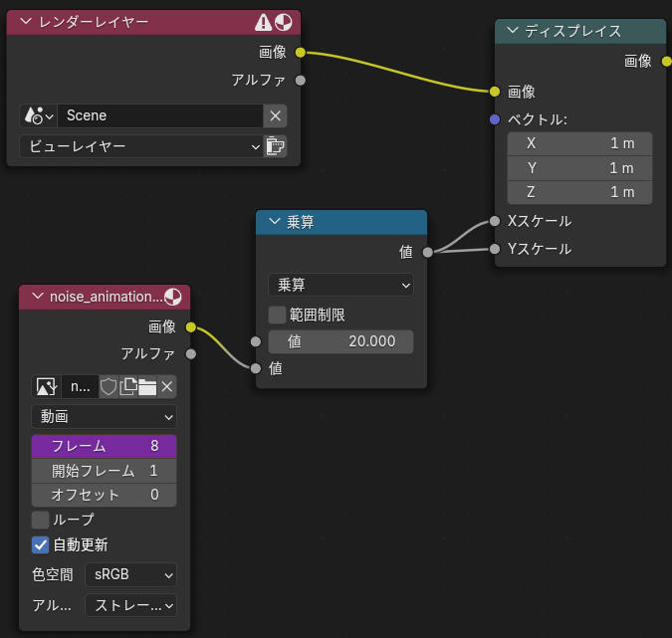Unlink the noise image with the X
Screen dimensions: 672x638
[166, 387]
